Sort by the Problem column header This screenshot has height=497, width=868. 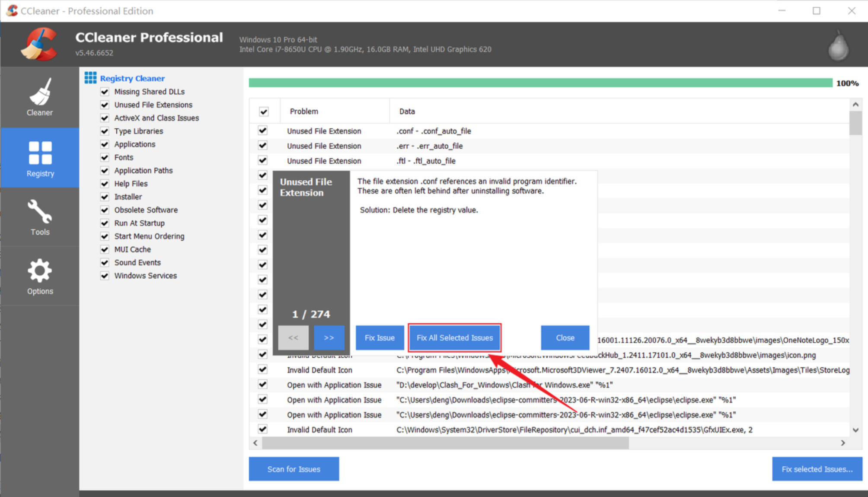tap(304, 112)
